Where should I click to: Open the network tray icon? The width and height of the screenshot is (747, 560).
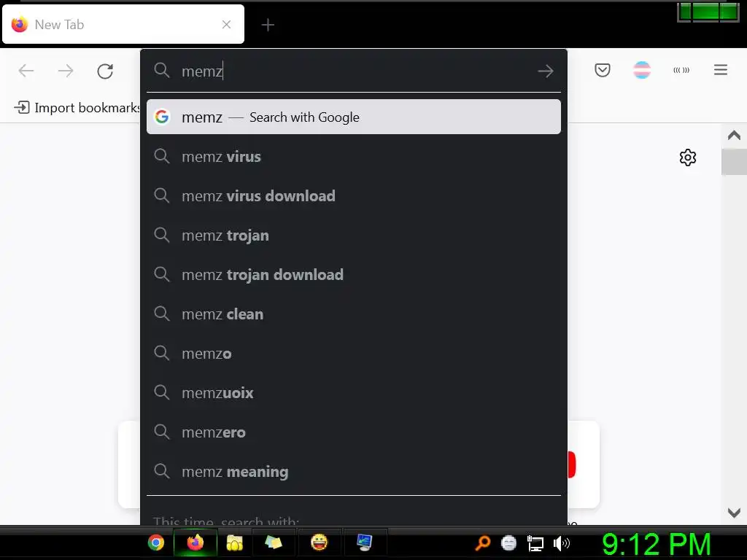pos(535,542)
